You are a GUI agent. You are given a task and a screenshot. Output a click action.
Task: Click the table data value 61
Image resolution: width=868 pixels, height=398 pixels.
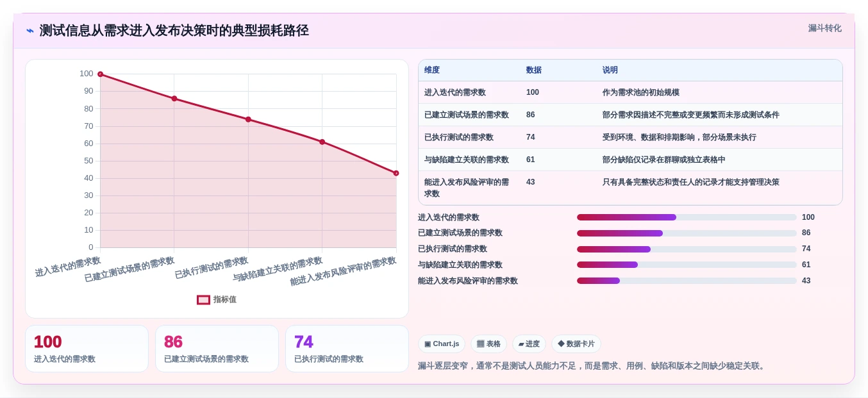pos(531,160)
